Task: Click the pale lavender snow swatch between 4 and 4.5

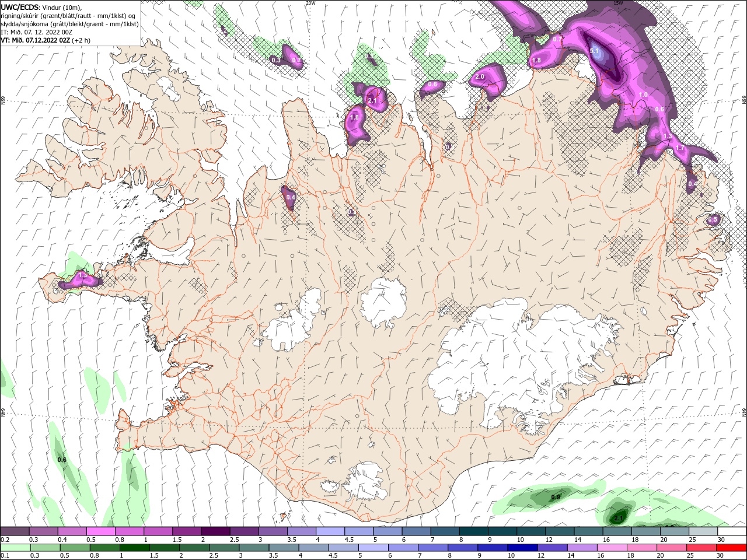Action: [x=330, y=531]
